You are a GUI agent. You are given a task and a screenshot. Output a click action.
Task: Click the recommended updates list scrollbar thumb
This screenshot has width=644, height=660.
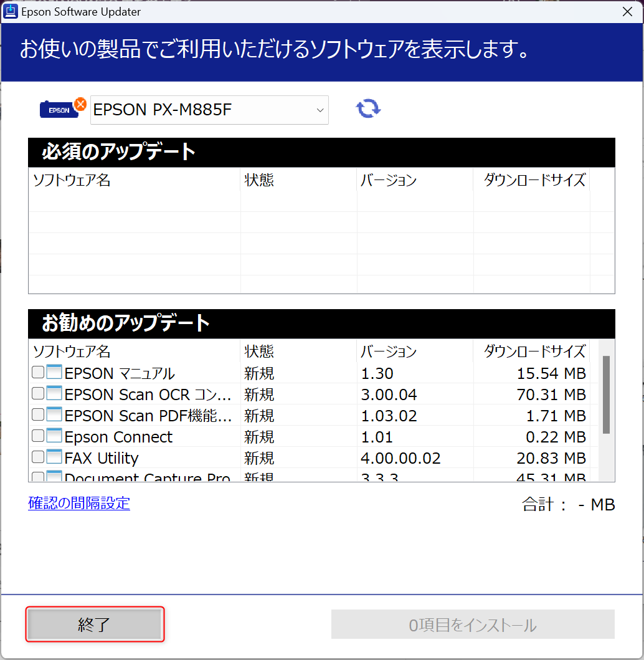[x=606, y=395]
